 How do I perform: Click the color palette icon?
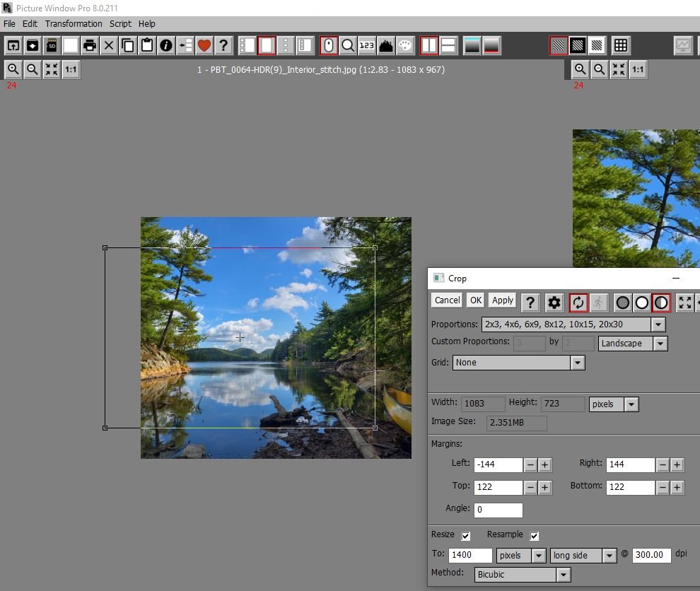tap(404, 46)
